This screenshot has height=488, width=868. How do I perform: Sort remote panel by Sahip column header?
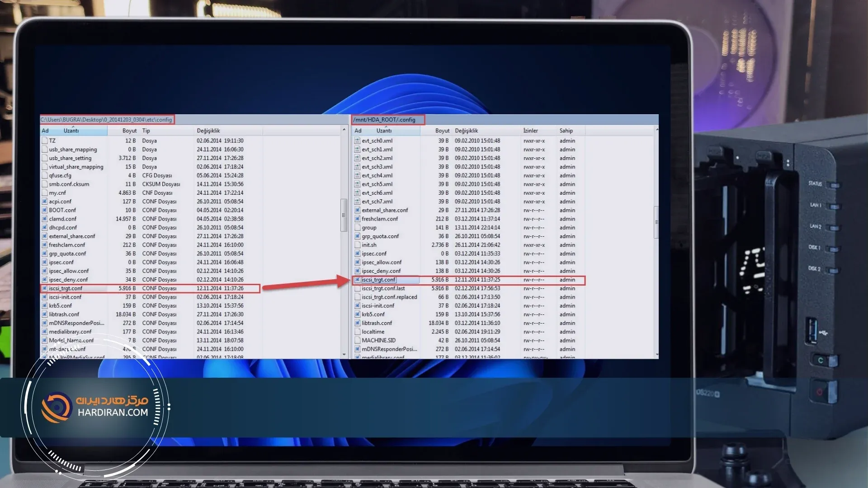(x=566, y=131)
